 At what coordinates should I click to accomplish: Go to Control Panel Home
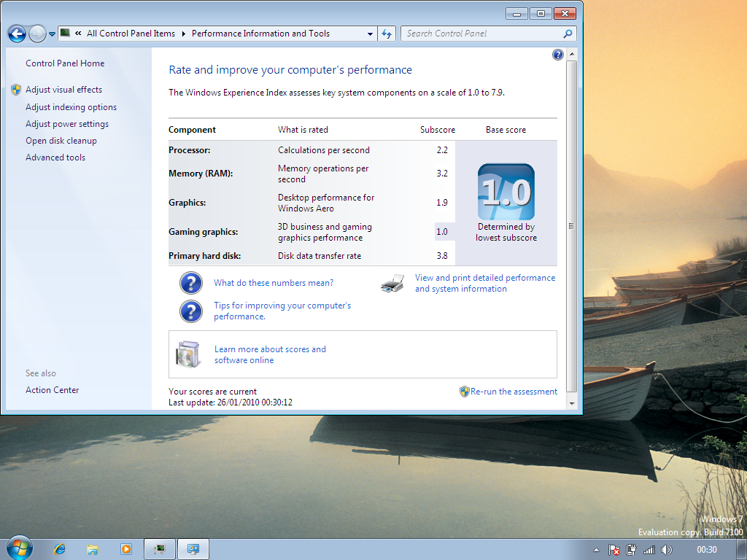tap(65, 63)
